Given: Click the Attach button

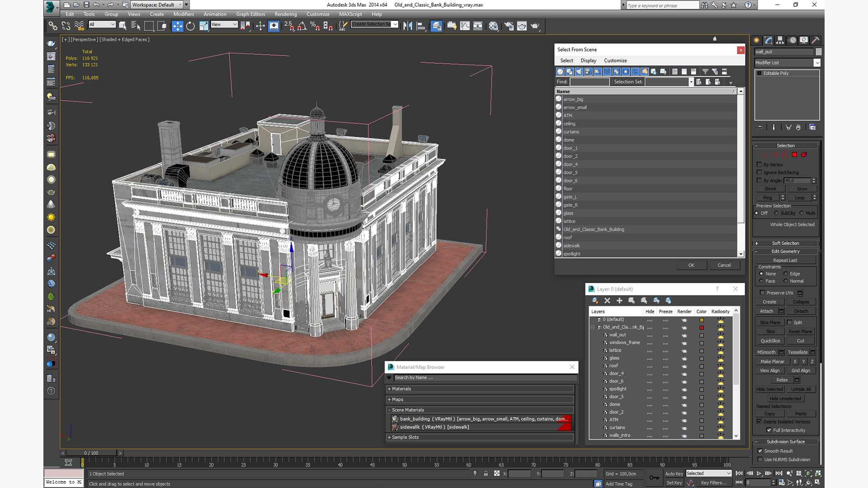Looking at the screenshot, I should pyautogui.click(x=766, y=311).
